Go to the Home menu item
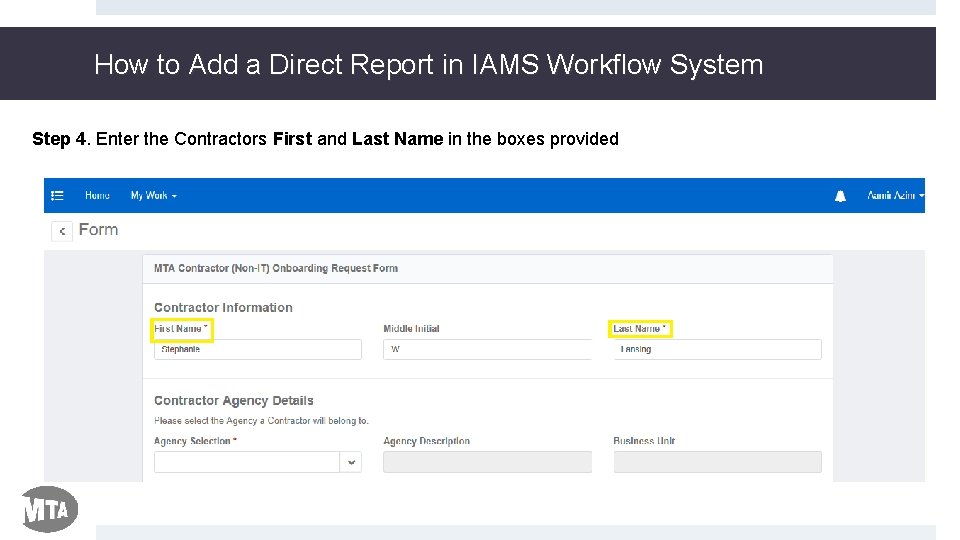This screenshot has height=540, width=960. [x=97, y=195]
